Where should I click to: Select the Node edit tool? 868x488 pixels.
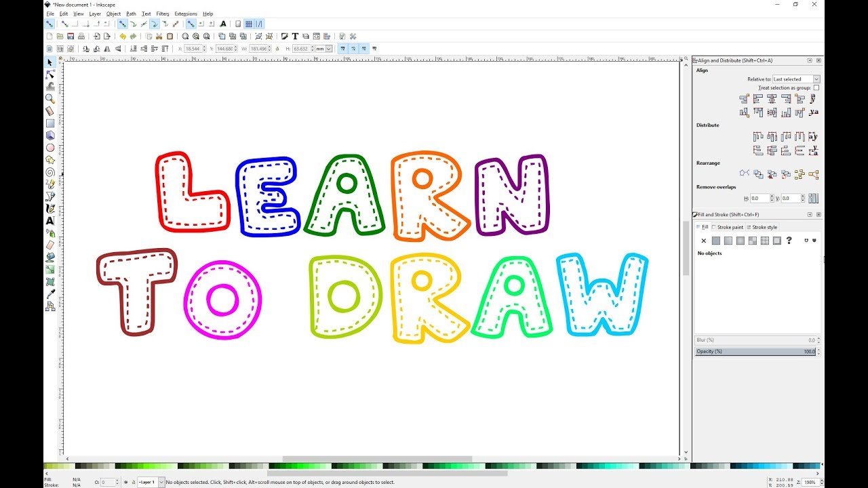point(50,75)
